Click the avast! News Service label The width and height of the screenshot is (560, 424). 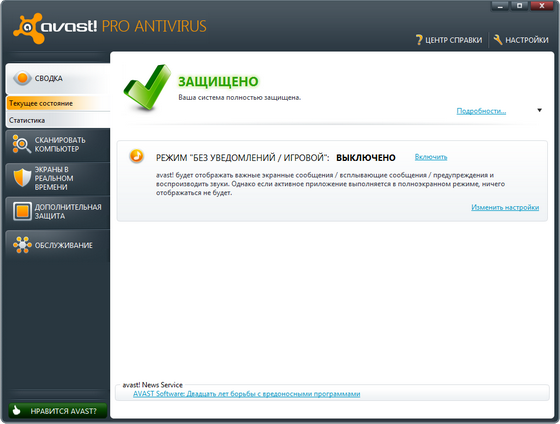(x=152, y=385)
